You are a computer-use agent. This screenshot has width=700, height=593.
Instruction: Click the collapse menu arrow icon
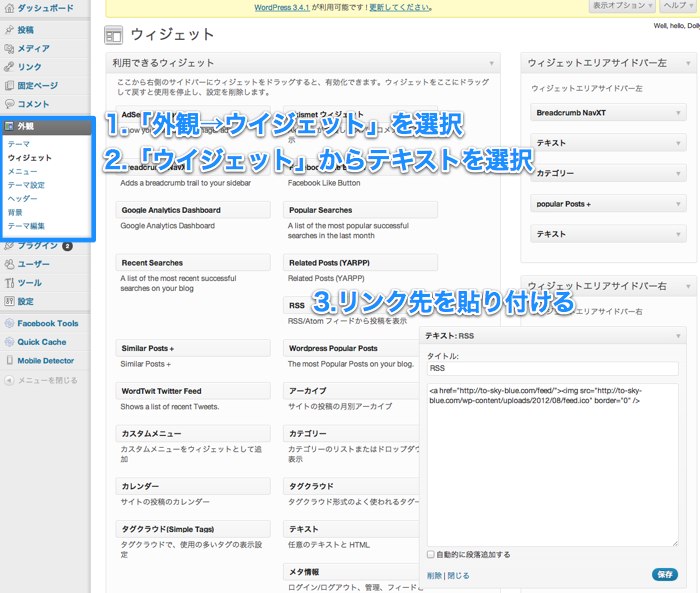point(9,380)
